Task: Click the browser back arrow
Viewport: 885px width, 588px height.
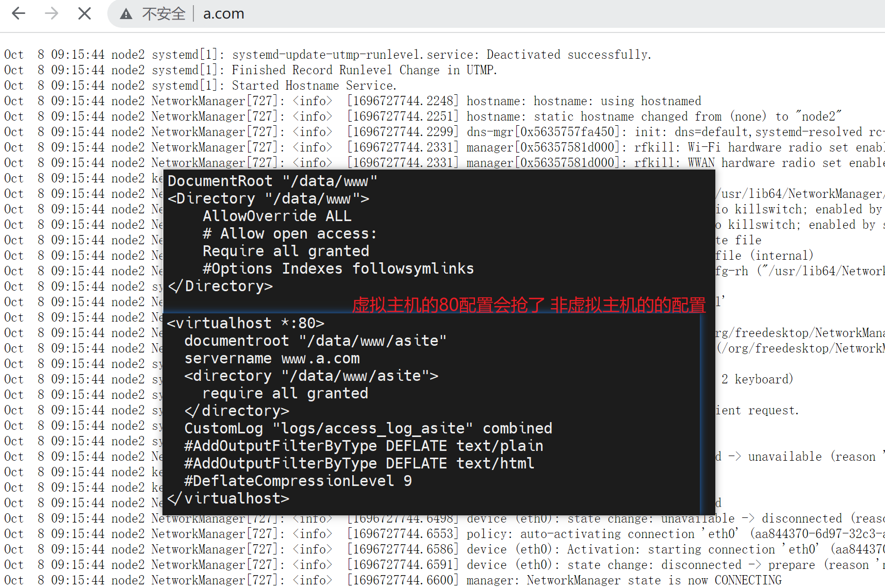Action: (19, 13)
